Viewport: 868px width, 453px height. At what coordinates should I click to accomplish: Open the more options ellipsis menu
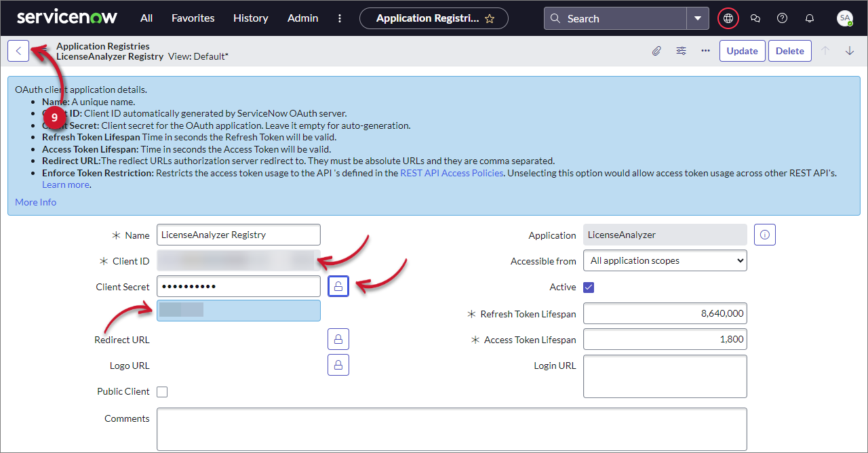tap(705, 50)
